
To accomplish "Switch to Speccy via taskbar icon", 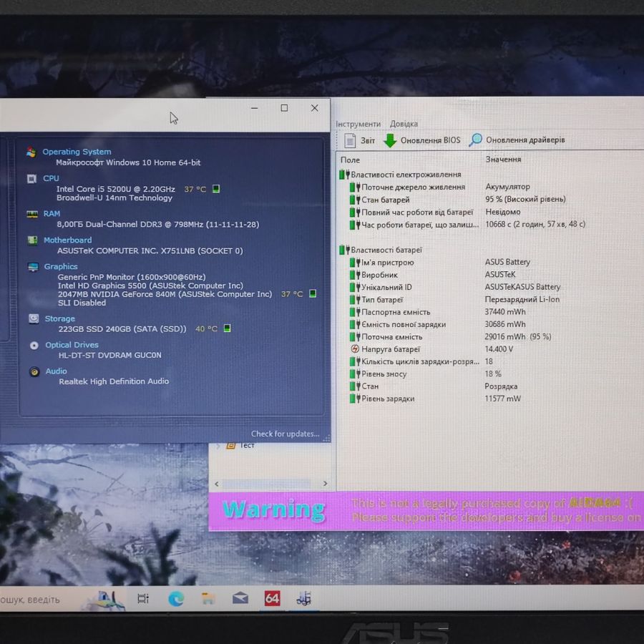I will click(304, 598).
